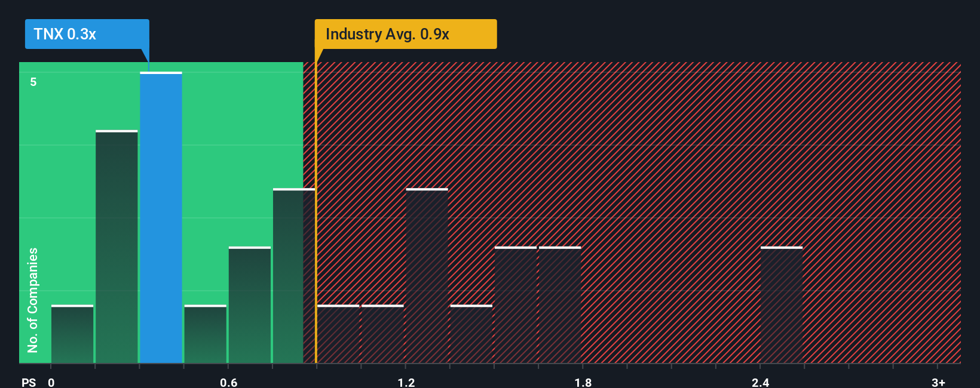The image size is (980, 388).
Task: Click the No. of Companies axis title
Action: click(x=33, y=300)
